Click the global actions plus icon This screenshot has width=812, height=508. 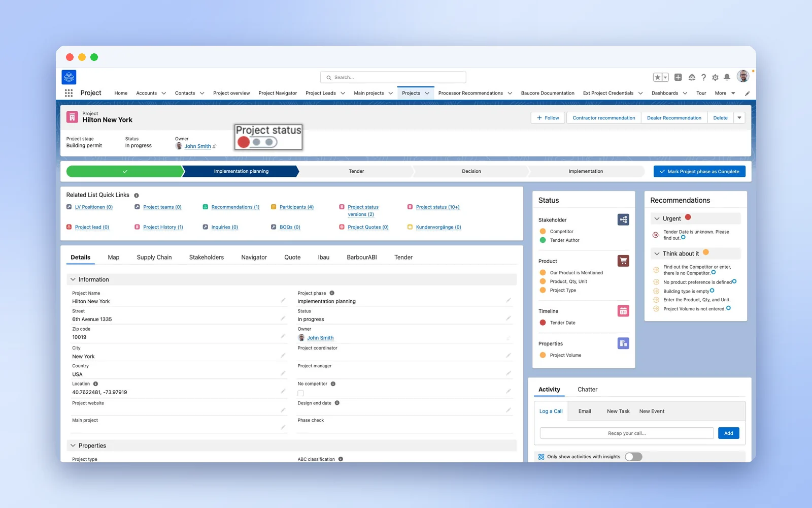[678, 77]
